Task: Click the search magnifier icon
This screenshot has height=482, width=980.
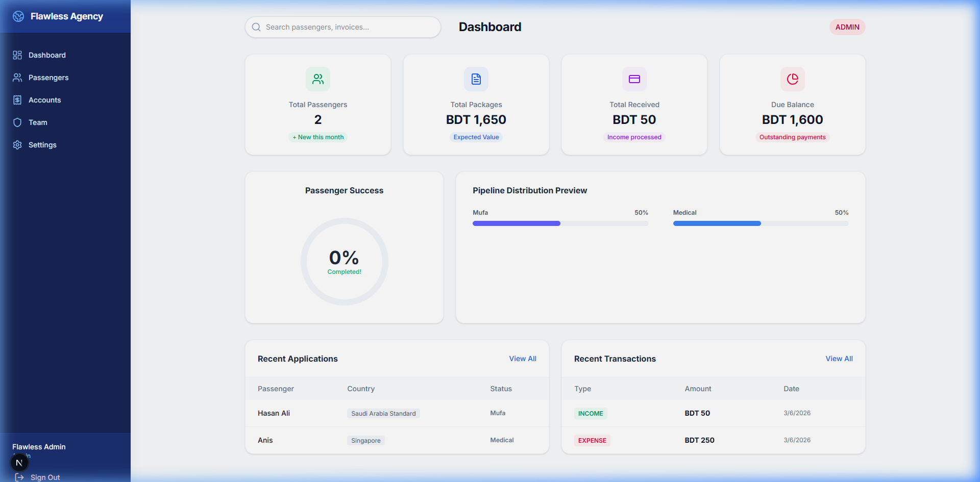Action: pos(256,27)
